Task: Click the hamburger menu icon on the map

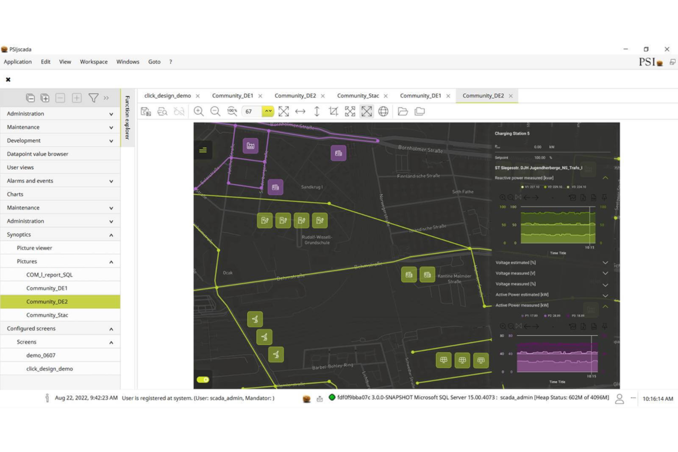Action: click(203, 150)
